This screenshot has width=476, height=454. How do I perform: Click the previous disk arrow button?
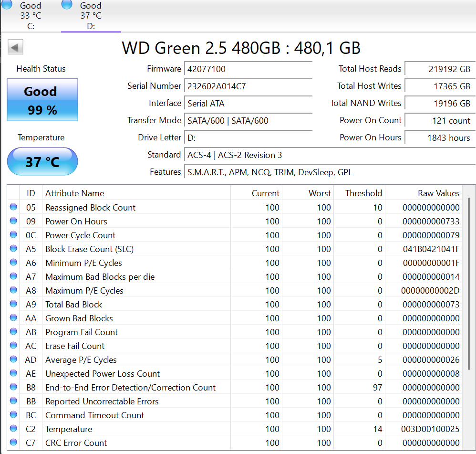(x=16, y=47)
